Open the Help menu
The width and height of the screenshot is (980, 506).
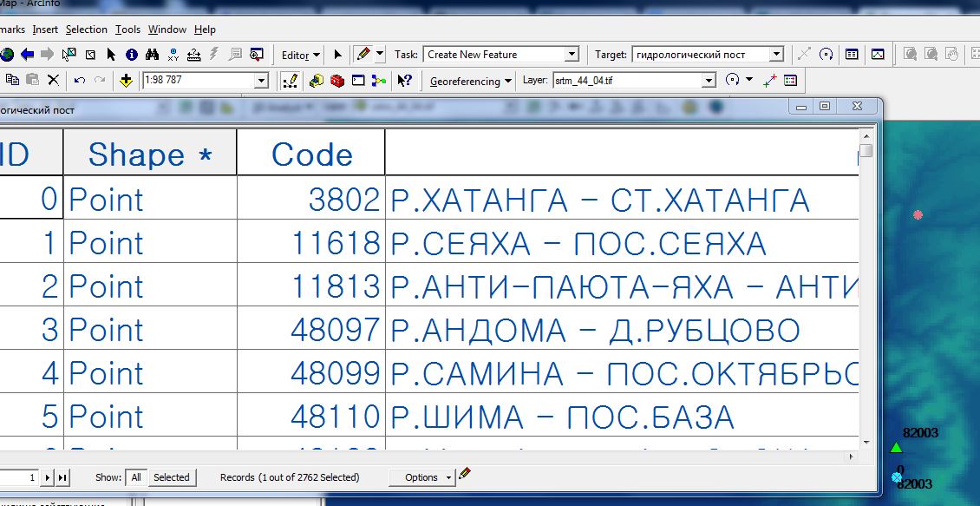point(205,30)
